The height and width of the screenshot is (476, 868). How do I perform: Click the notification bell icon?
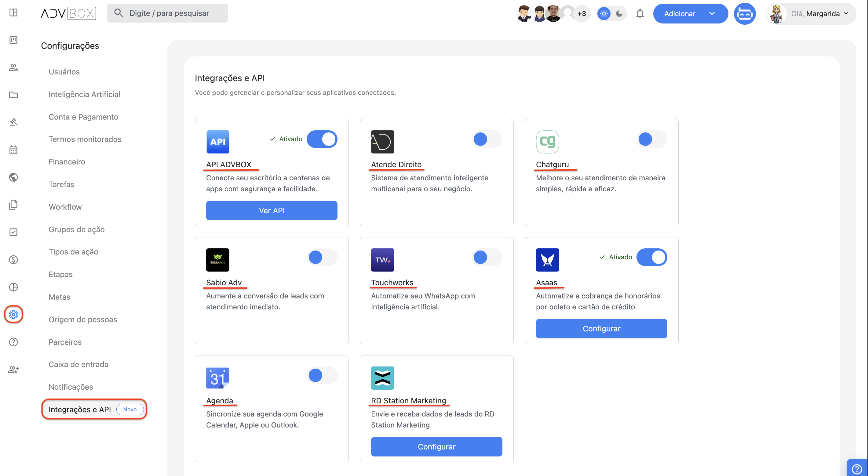pyautogui.click(x=640, y=13)
